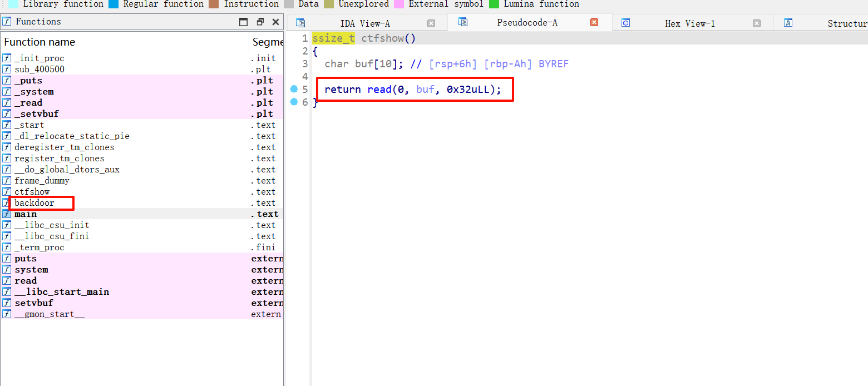This screenshot has width=868, height=386.
Task: Toggle breakpoint dot on line 5
Action: (294, 89)
